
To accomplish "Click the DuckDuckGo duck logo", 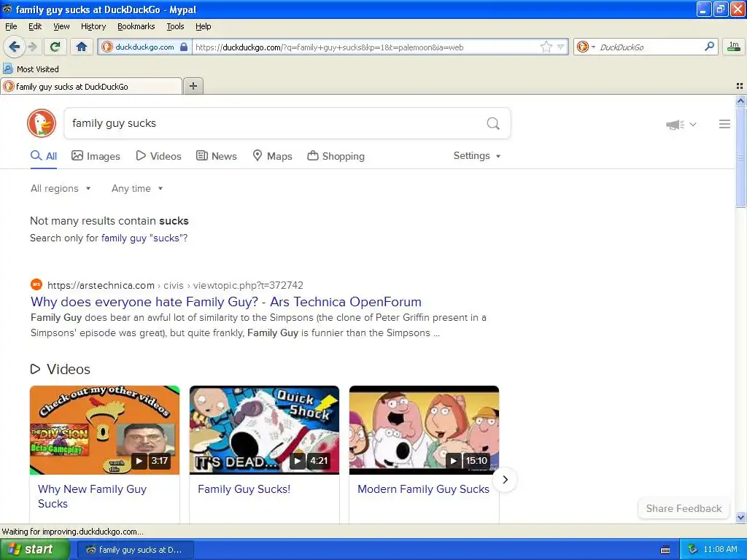I will pos(42,123).
